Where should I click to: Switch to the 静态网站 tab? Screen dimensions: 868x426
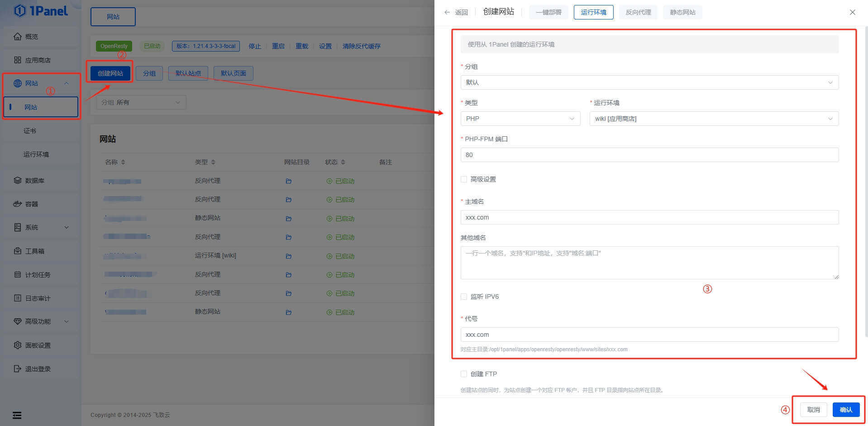pos(682,12)
